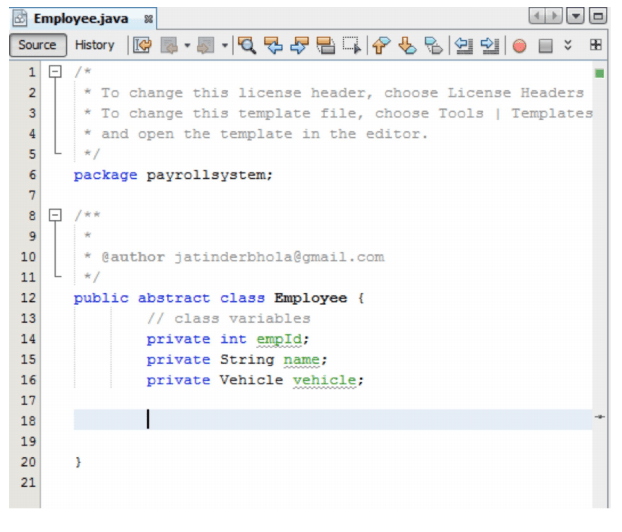Click the Back navigation arrow icon

pos(169,45)
